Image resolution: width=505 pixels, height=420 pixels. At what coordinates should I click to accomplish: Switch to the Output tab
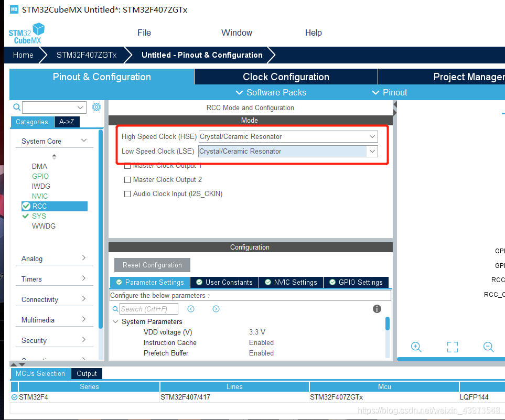pyautogui.click(x=87, y=374)
